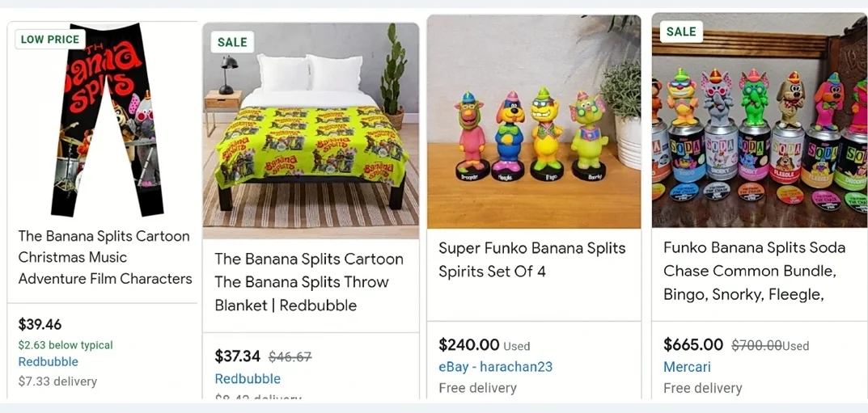
Task: Click the SALE badge on the throw blanket
Action: [x=232, y=42]
